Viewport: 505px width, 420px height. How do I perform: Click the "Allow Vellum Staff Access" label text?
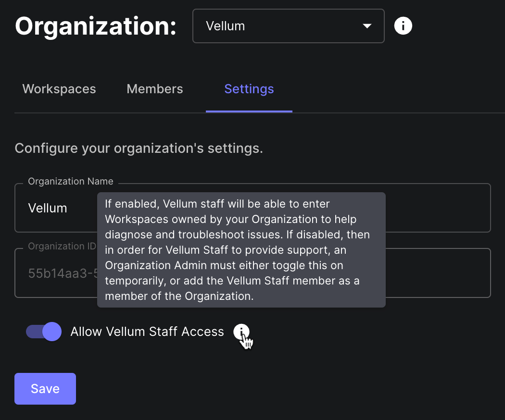pyautogui.click(x=147, y=332)
